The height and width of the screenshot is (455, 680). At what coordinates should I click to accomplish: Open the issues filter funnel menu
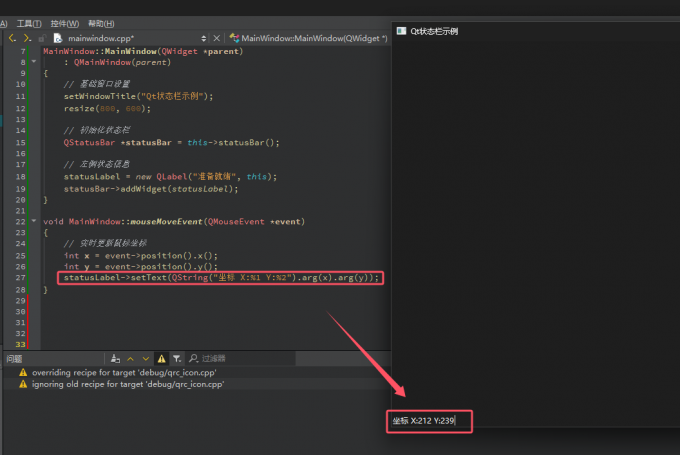(x=177, y=358)
